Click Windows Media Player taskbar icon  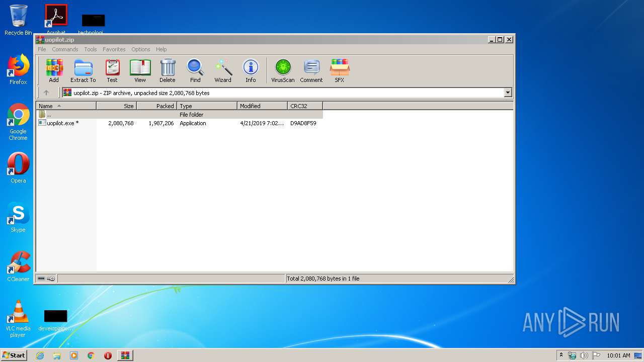(x=74, y=355)
